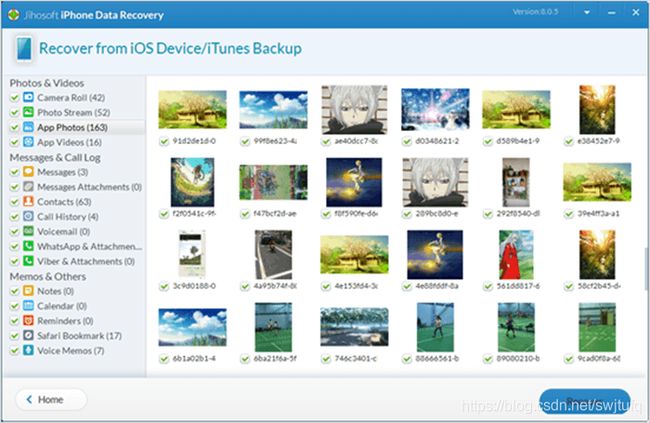The width and height of the screenshot is (650, 423).
Task: Click Memos & Others section heading
Action: coord(48,276)
